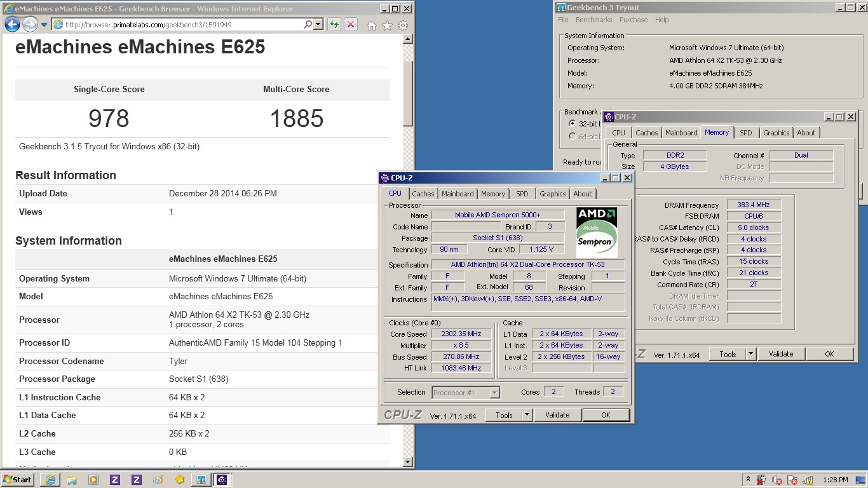Click the IE compatibility/refresh green arrows icon
This screenshot has height=488, width=868.
[334, 25]
